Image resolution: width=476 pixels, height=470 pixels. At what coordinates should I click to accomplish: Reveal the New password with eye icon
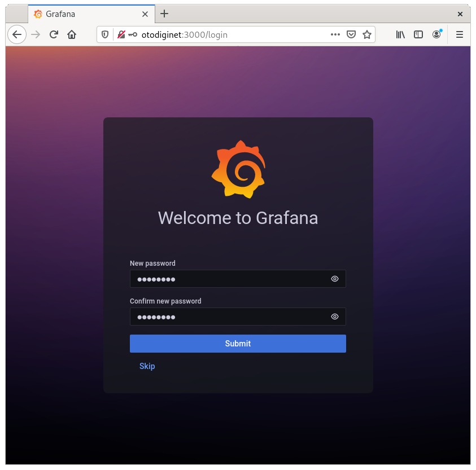pyautogui.click(x=335, y=279)
